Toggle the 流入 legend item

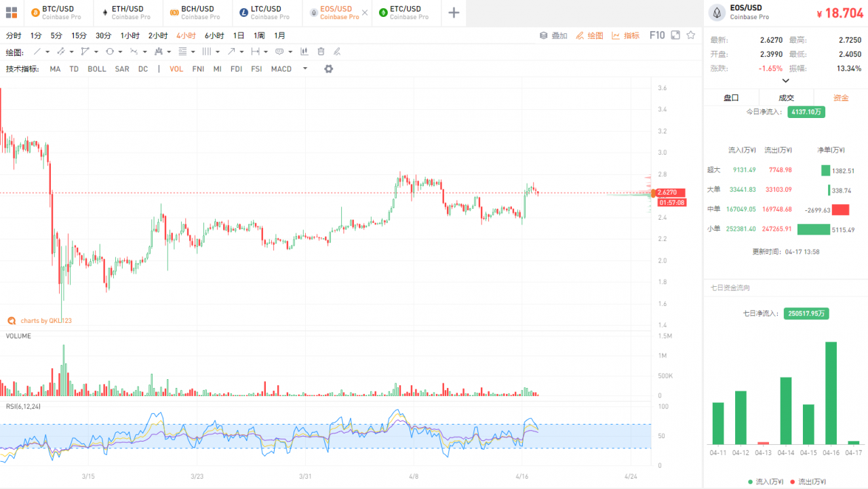tap(766, 482)
